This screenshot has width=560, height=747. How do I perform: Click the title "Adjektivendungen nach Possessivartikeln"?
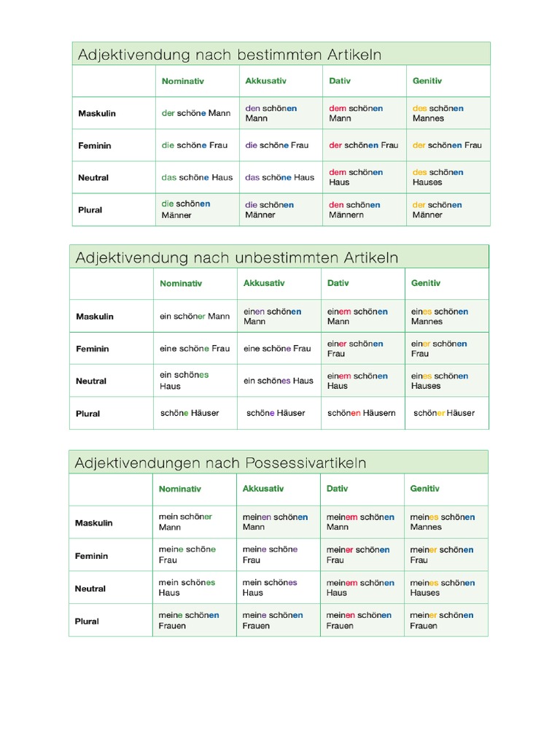tap(221, 463)
